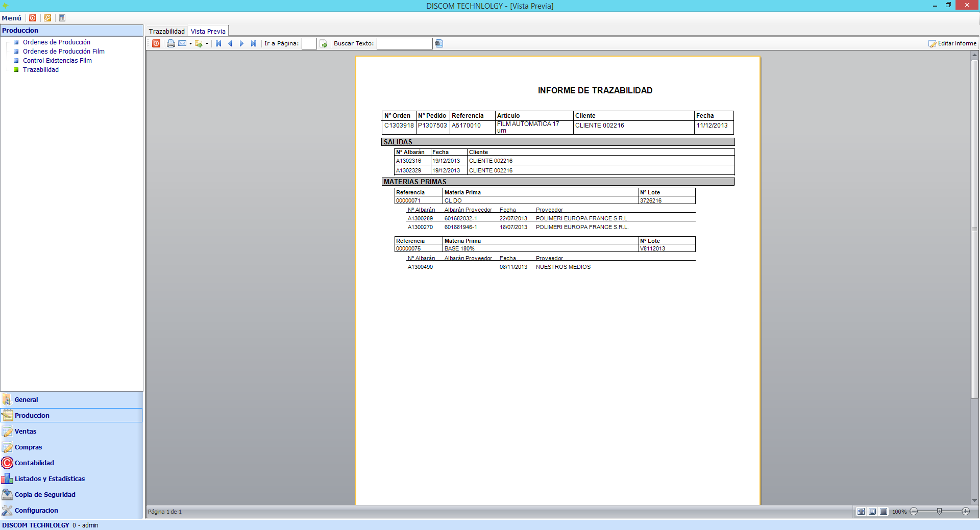Click the binoculars search text icon
Screen dimensions: 980x530
coord(439,44)
